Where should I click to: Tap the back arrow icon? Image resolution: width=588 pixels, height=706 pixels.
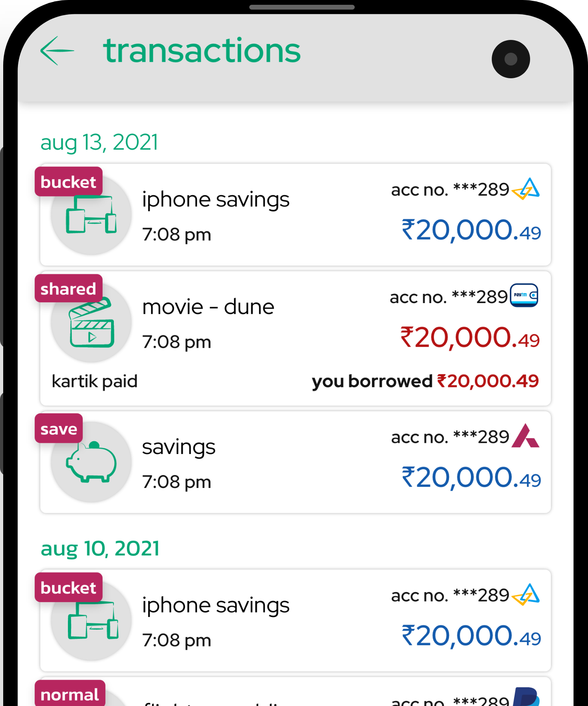(x=57, y=51)
